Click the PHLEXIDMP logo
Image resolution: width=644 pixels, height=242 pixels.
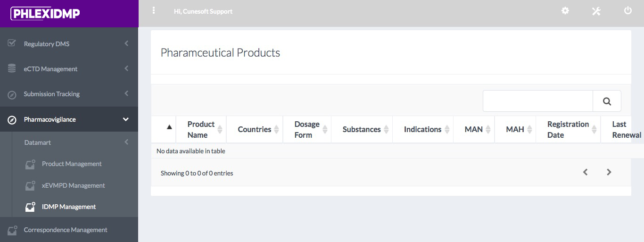45,13
